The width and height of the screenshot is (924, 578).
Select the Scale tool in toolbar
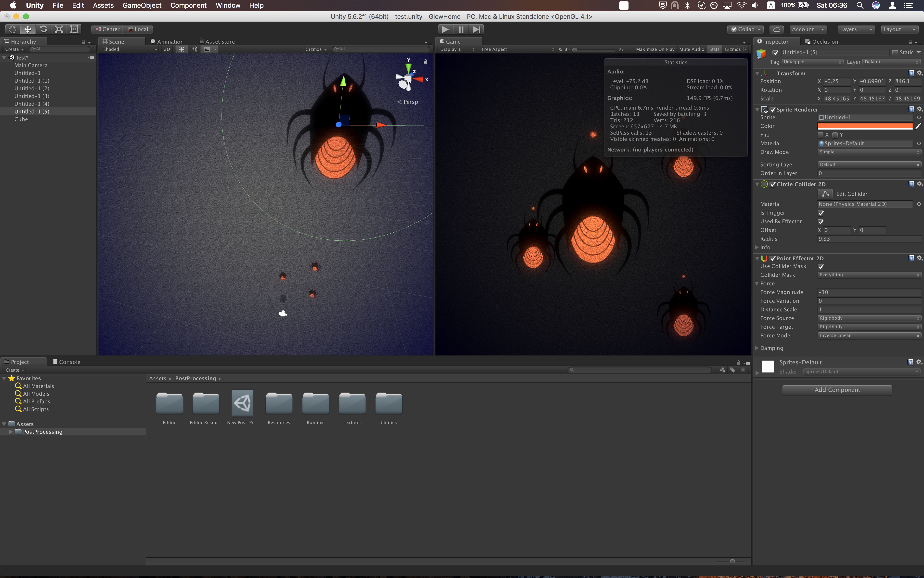pos(59,29)
